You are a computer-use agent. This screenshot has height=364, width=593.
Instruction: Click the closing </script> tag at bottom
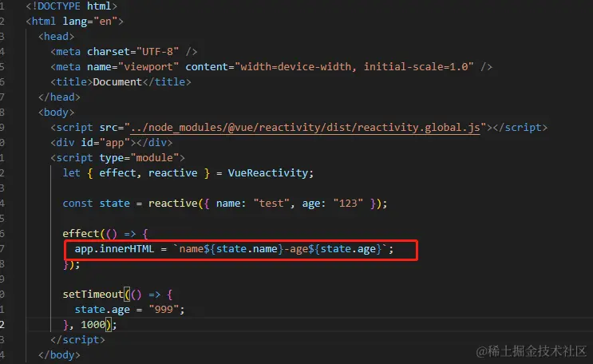[78, 339]
